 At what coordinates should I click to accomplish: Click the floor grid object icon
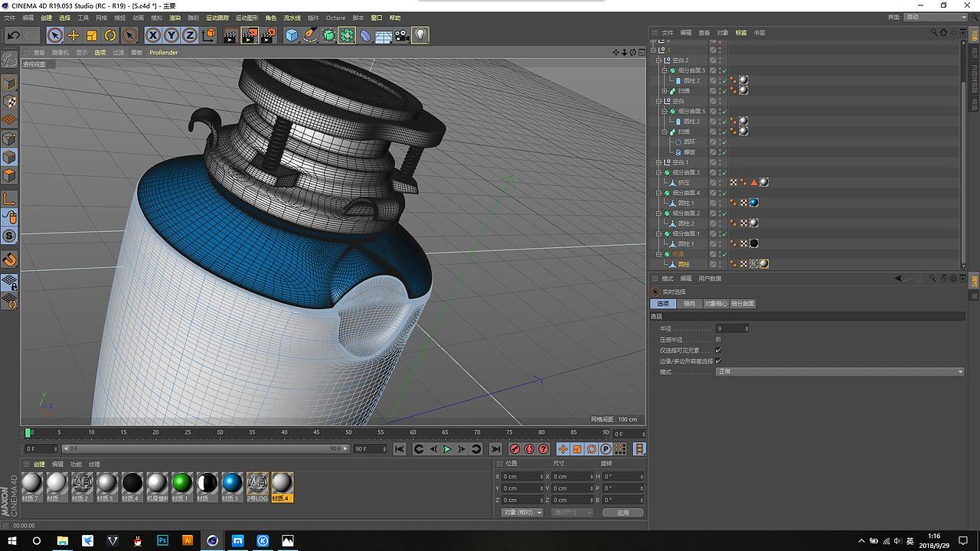pos(384,35)
